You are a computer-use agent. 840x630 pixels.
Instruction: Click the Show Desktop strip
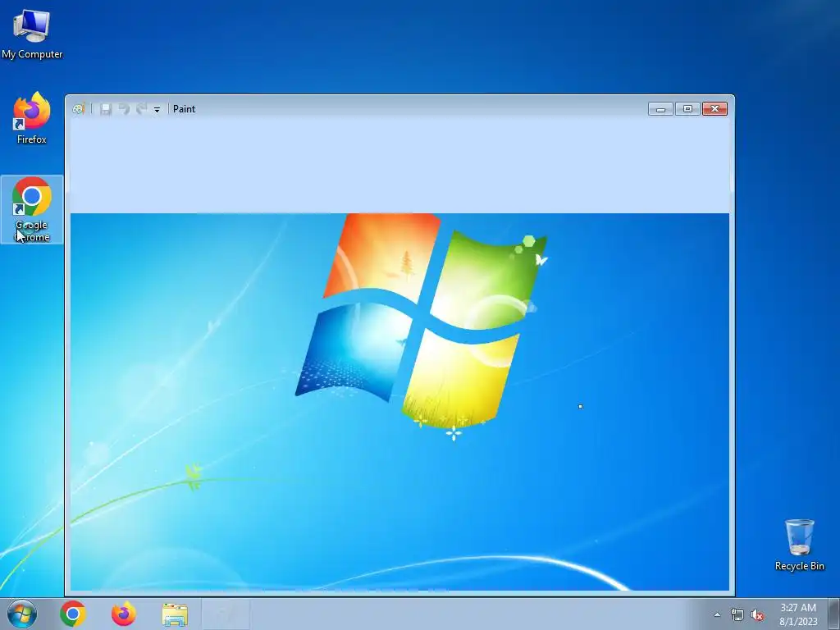(x=833, y=614)
